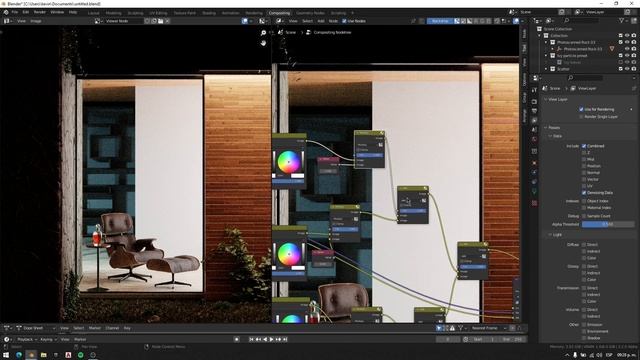Open the Output properties tab icon
The width and height of the screenshot is (640, 360).
(x=534, y=111)
